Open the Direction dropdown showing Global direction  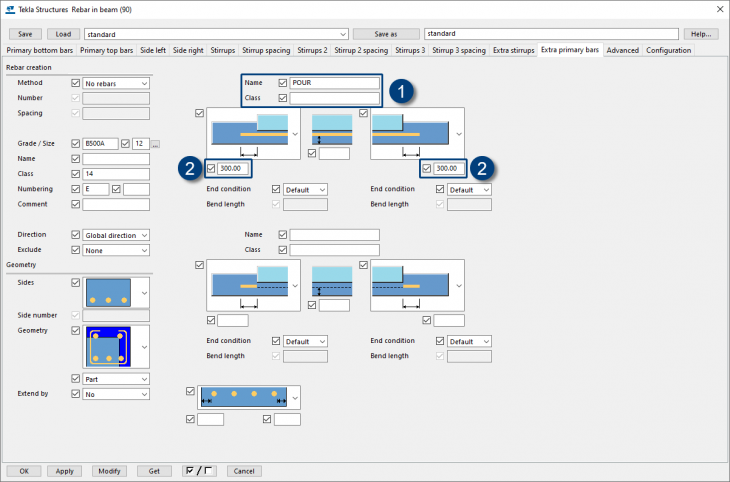116,235
